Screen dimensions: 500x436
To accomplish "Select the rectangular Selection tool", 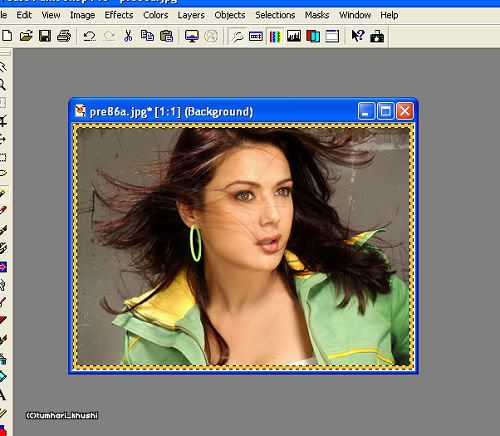I will (x=3, y=157).
